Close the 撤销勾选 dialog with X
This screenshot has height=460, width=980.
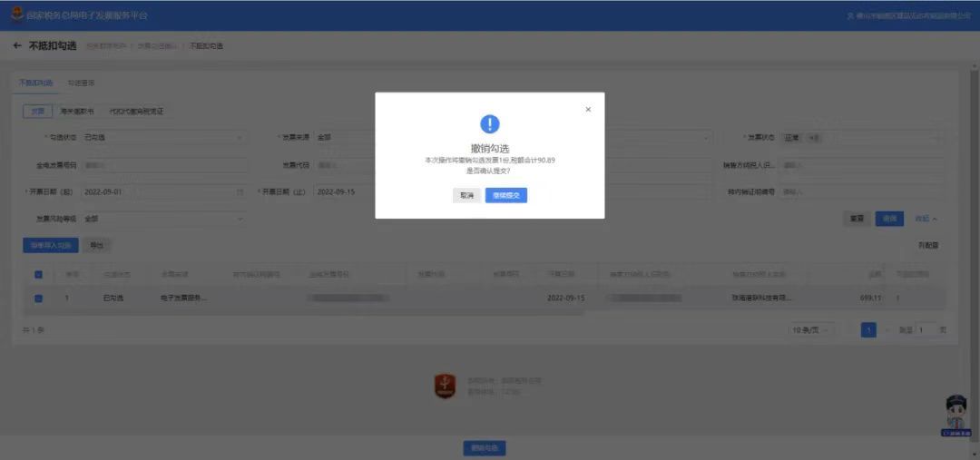(588, 110)
